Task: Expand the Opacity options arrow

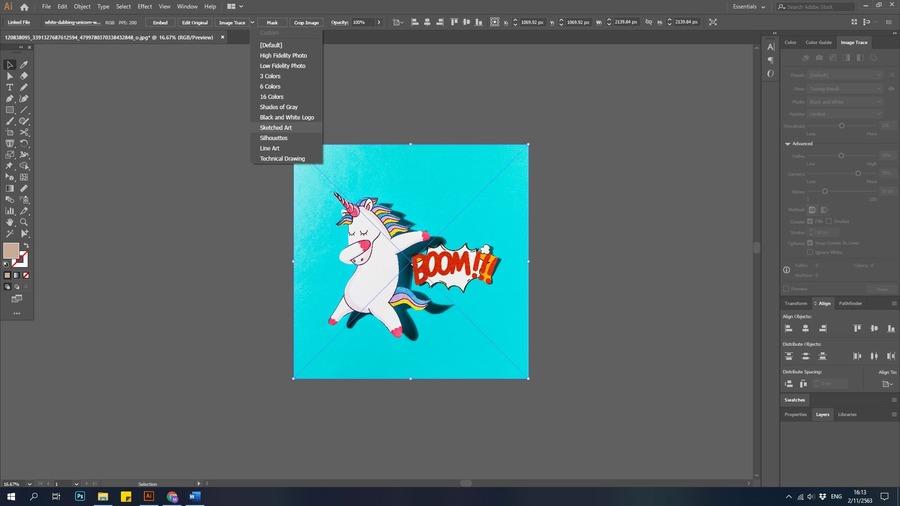Action: 379,22
